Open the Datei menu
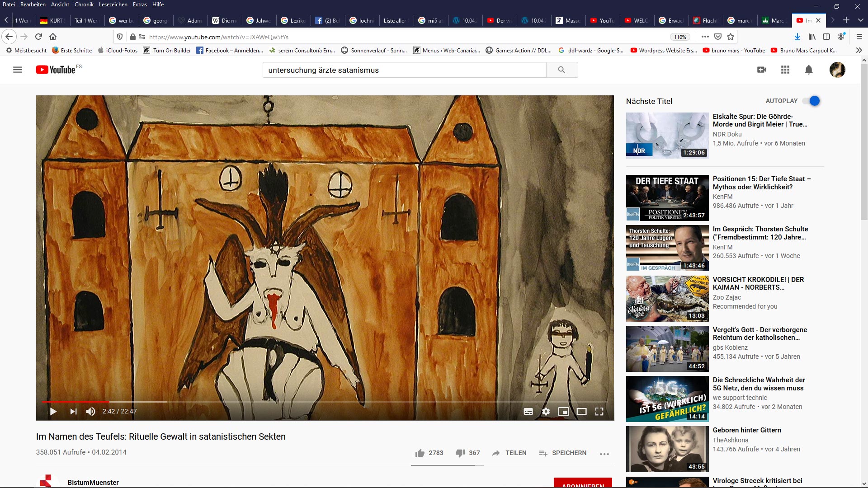868x488 pixels. [x=9, y=5]
